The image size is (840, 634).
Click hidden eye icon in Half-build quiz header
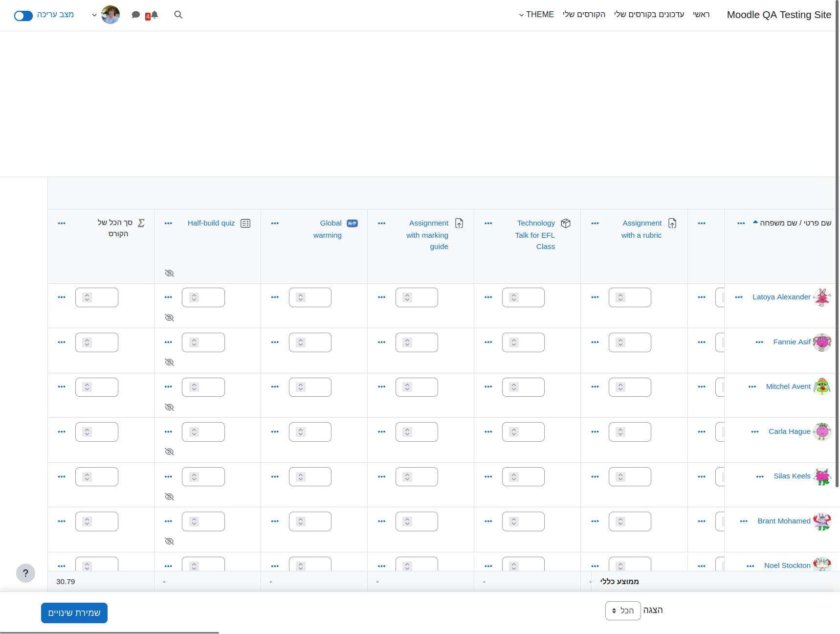click(x=170, y=273)
